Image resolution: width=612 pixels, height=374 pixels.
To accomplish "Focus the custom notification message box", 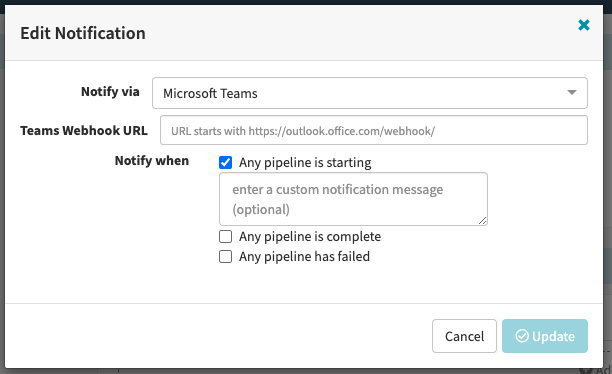I will pyautogui.click(x=353, y=199).
